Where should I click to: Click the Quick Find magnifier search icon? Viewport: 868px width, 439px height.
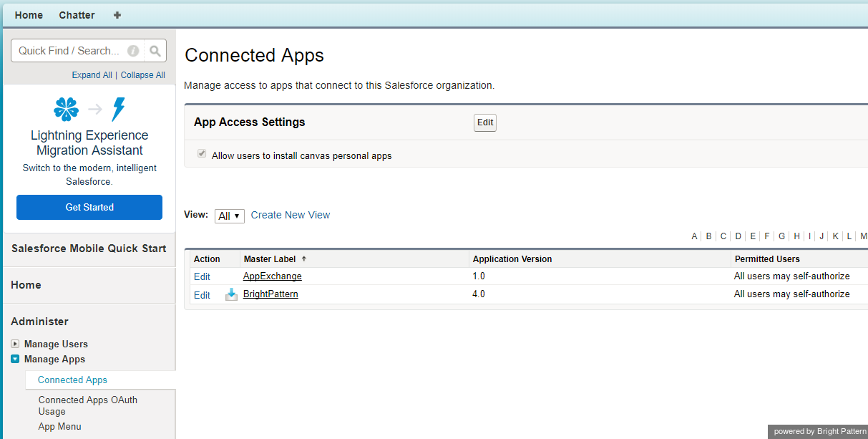click(x=155, y=51)
